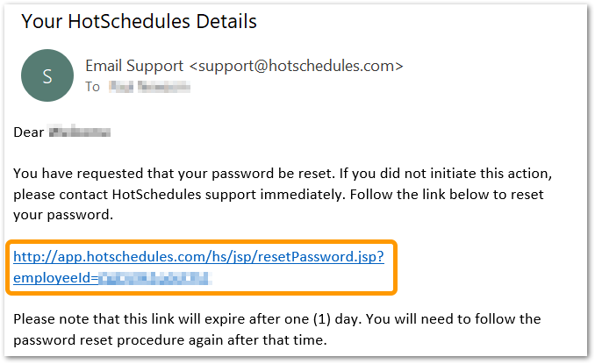Click the 'your password.' ending line
Screen dimensions: 595x364
tap(63, 215)
